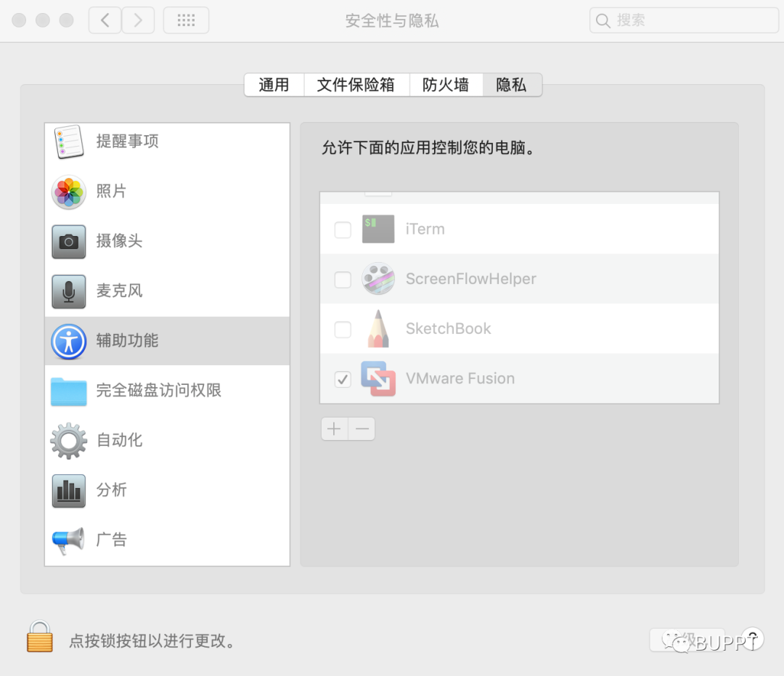The width and height of the screenshot is (784, 676).
Task: Open 摄像头 privacy settings
Action: (x=118, y=241)
